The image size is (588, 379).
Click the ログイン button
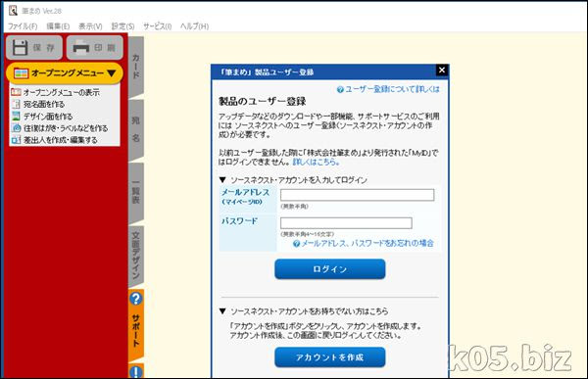330,268
